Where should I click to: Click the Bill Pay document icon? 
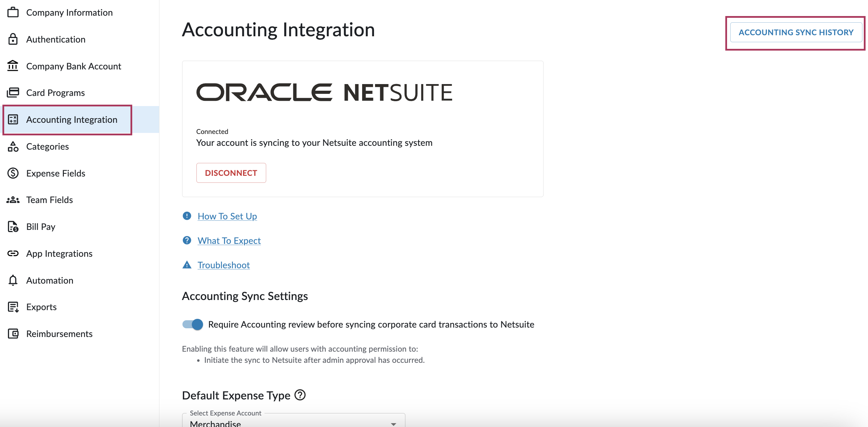pos(13,226)
